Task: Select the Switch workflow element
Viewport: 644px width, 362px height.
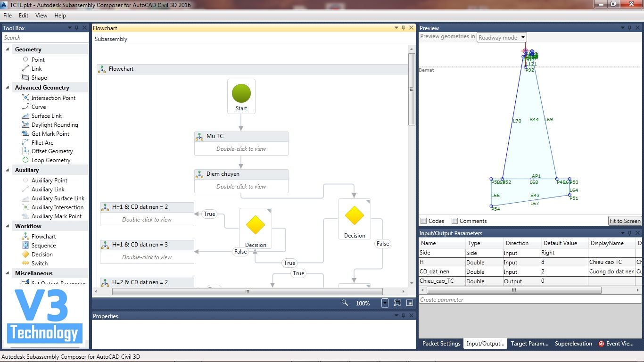Action: tap(39, 263)
